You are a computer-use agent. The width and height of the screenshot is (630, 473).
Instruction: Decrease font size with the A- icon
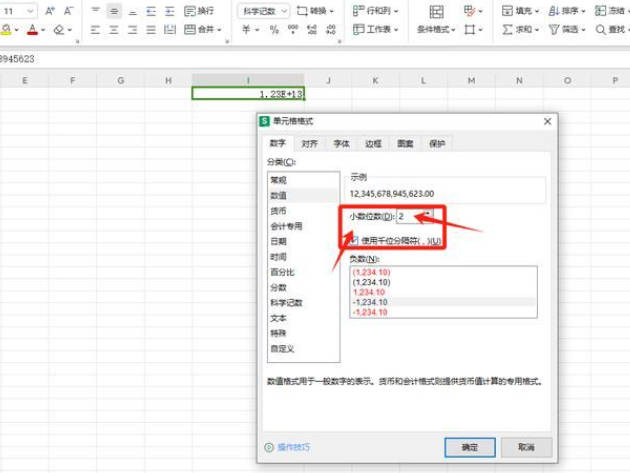(x=69, y=11)
